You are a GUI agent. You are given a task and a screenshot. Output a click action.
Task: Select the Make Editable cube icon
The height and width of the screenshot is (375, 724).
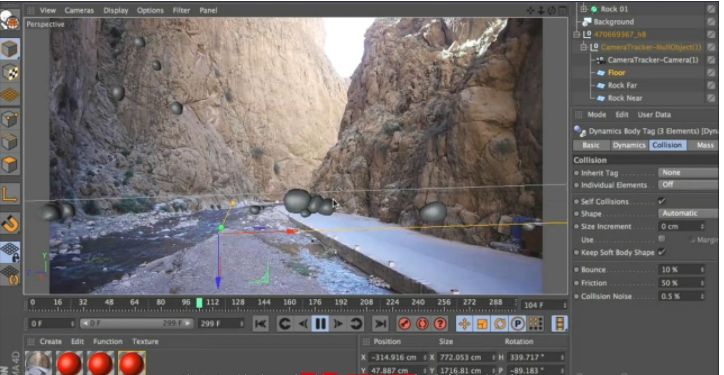[x=10, y=48]
